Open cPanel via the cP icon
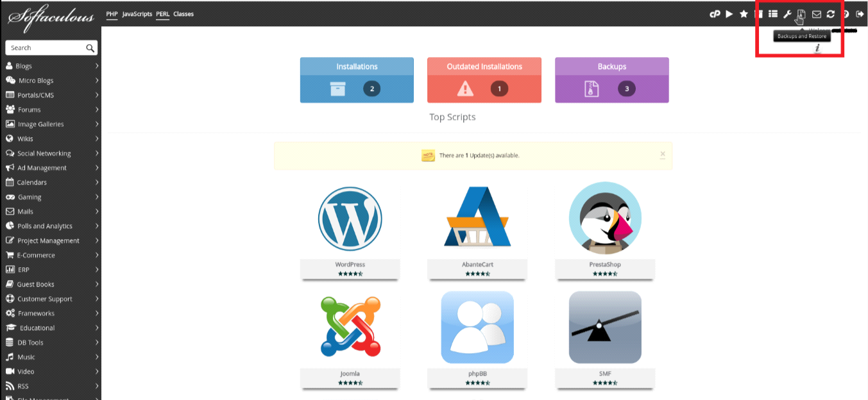Viewport: 868px width, 400px height. pyautogui.click(x=715, y=13)
